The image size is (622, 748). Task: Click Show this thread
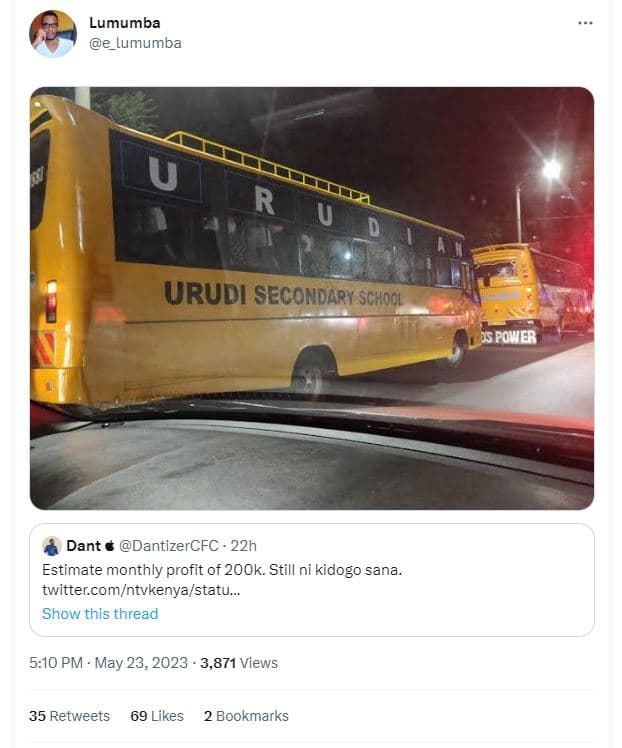tap(100, 613)
